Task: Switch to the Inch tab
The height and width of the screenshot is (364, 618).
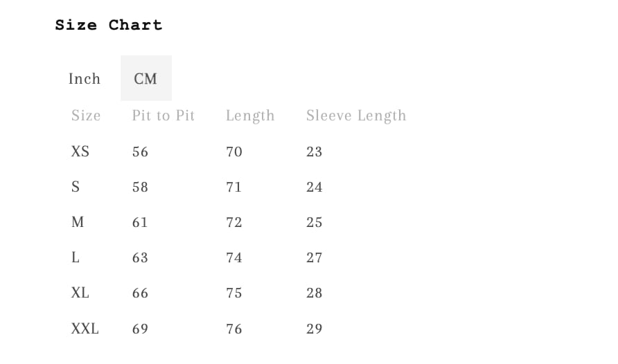Action: coord(85,79)
